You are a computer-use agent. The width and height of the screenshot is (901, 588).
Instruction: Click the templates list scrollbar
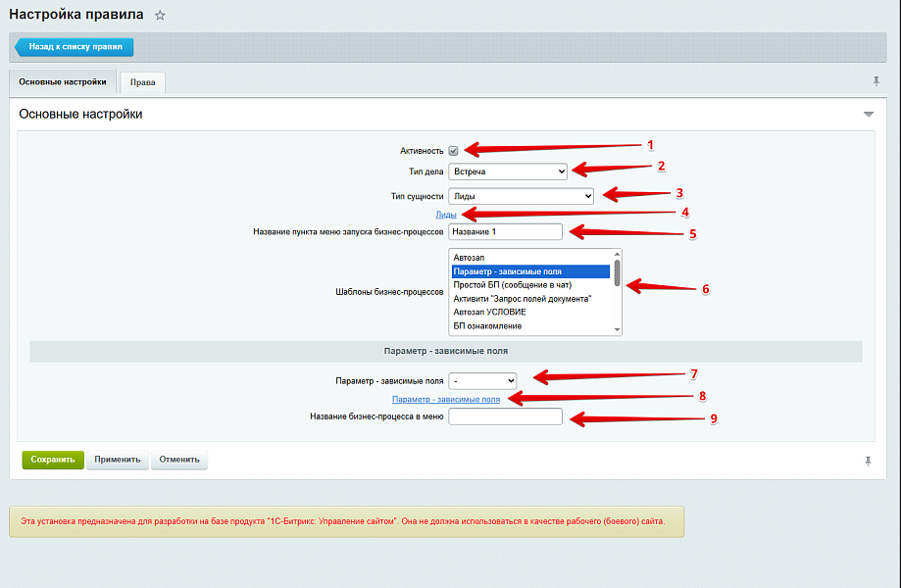[x=617, y=291]
